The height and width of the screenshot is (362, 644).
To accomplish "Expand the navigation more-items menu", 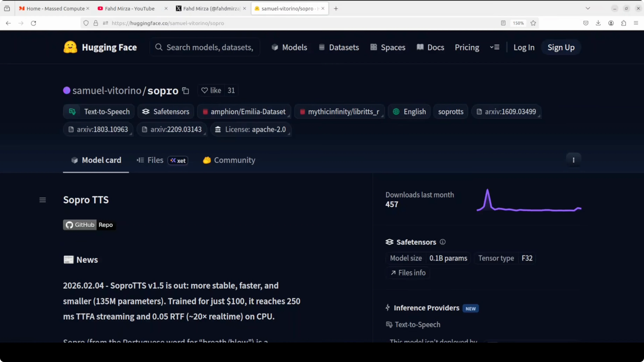I will pyautogui.click(x=495, y=47).
